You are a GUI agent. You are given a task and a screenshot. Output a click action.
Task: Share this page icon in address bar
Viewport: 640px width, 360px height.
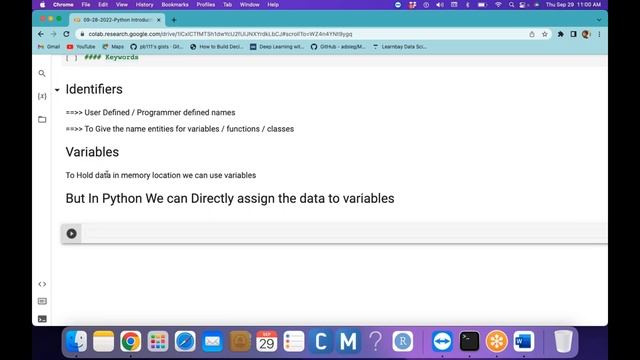(531, 34)
